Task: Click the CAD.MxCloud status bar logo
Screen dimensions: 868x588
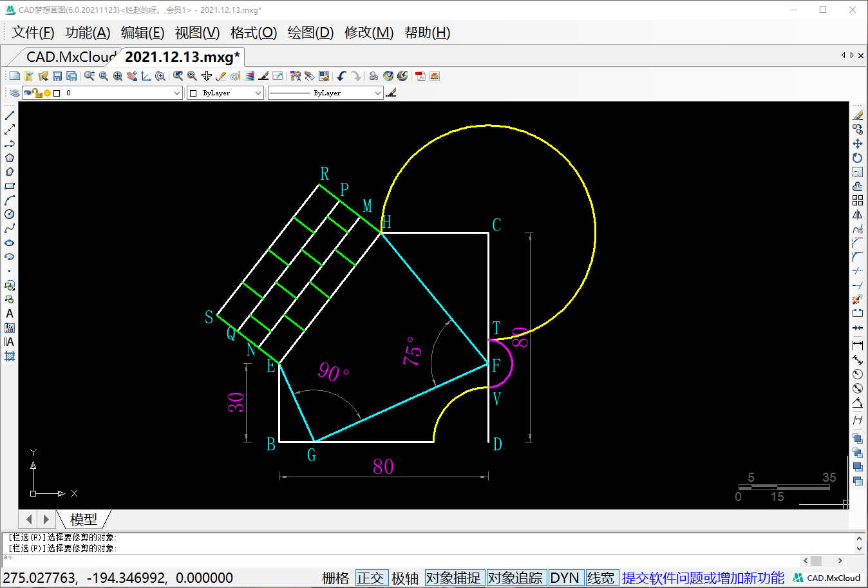Action: 827,578
